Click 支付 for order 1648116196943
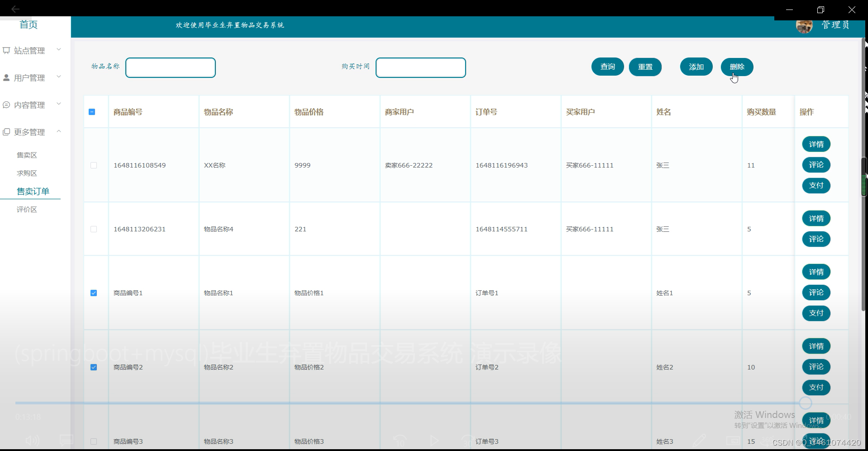This screenshot has height=451, width=868. pyautogui.click(x=816, y=185)
